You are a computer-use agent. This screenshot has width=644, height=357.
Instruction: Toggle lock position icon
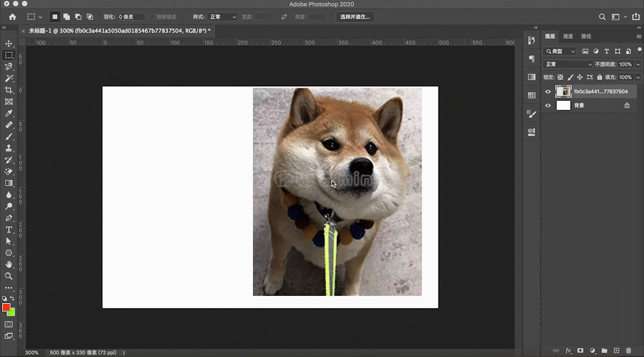580,77
